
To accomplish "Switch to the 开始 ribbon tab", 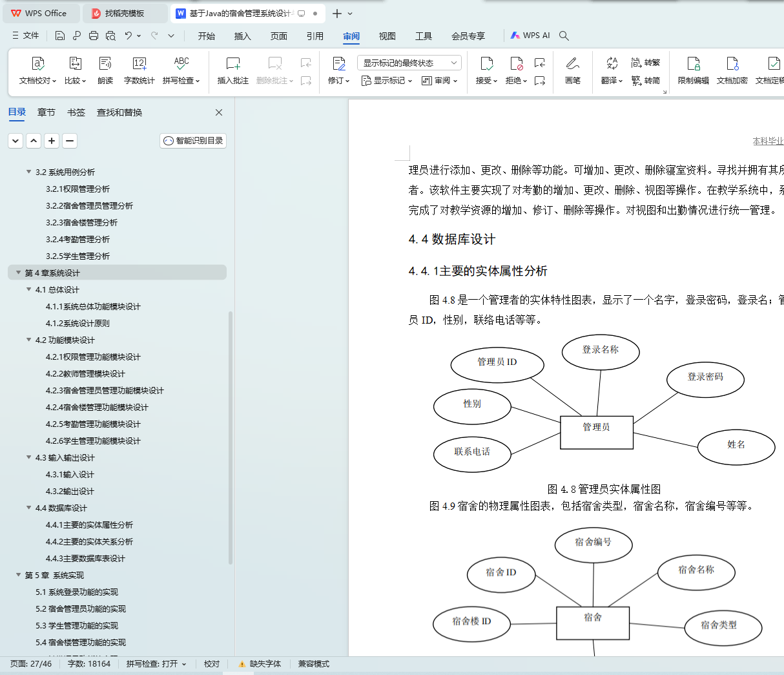I will [x=207, y=36].
